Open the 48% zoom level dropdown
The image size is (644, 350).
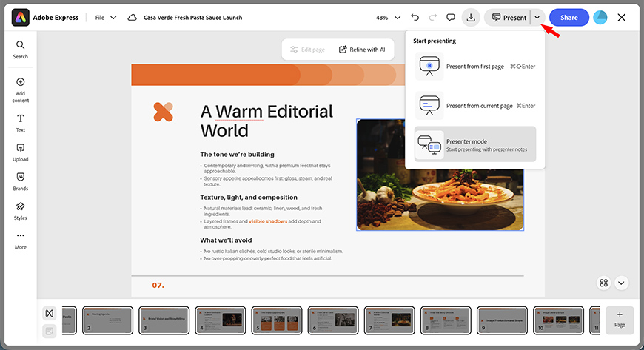pyautogui.click(x=388, y=18)
